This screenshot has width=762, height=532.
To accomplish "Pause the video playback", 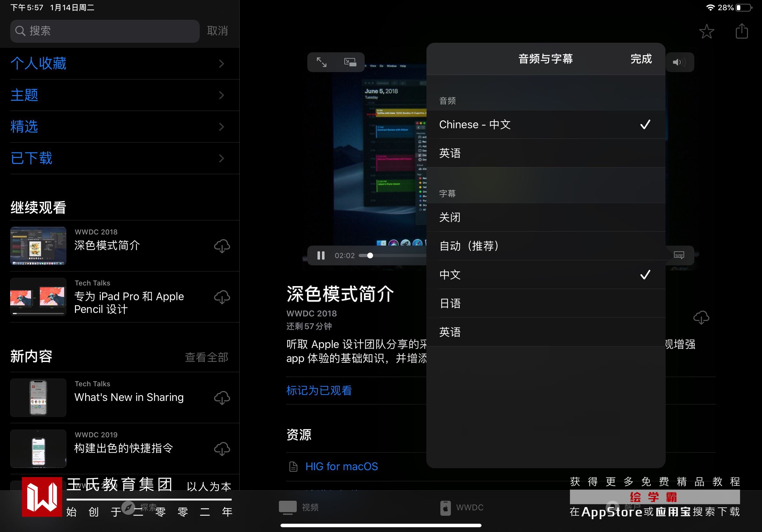I will [321, 255].
